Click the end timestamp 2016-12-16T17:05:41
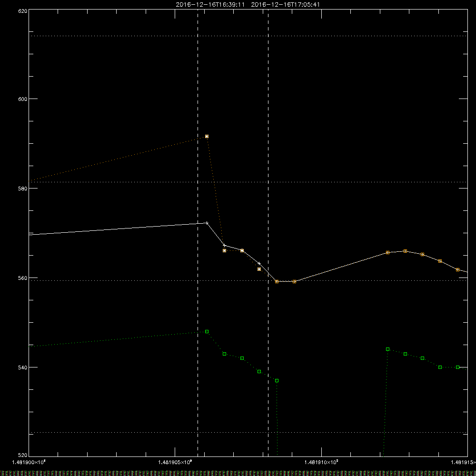Viewport: 476px width, 476px height. pos(285,5)
